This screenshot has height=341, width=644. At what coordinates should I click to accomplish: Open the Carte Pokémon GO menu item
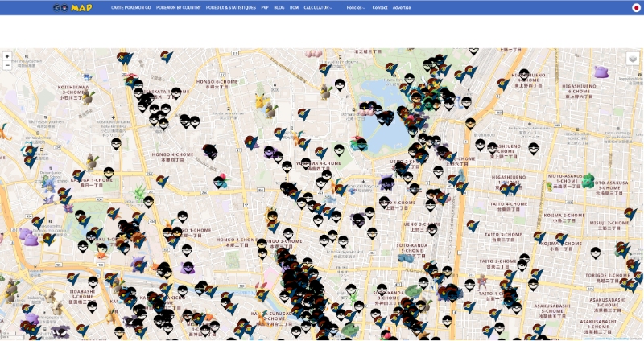click(130, 7)
